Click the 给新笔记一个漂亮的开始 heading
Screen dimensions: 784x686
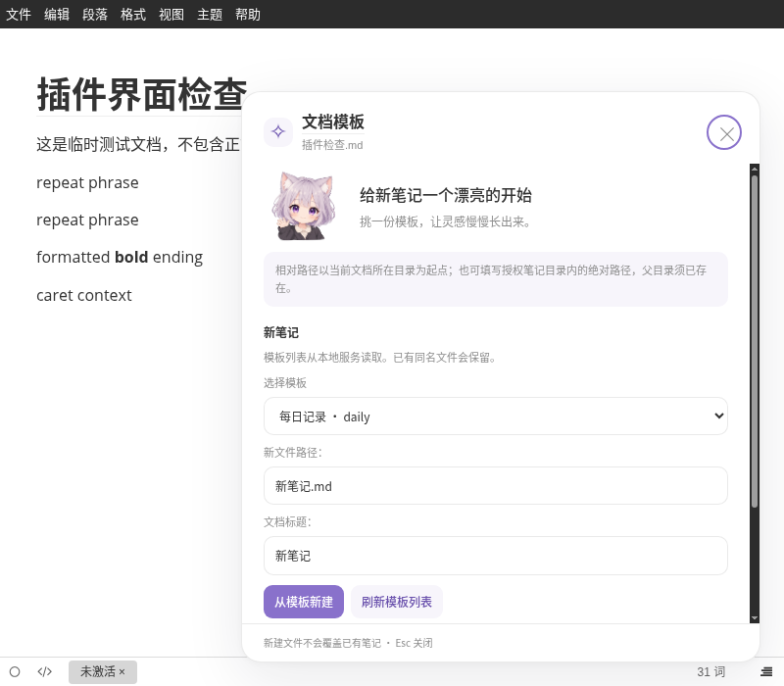pyautogui.click(x=446, y=195)
